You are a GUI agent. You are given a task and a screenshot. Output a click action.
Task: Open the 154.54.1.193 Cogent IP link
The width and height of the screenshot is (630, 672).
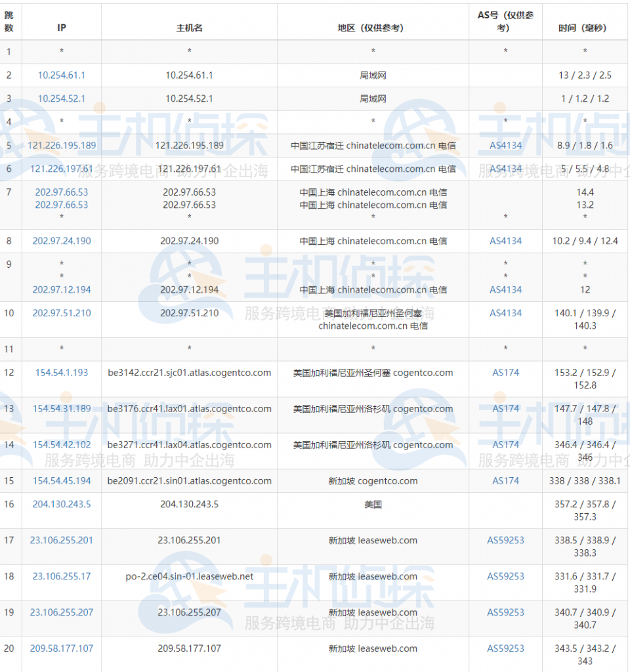61,372
